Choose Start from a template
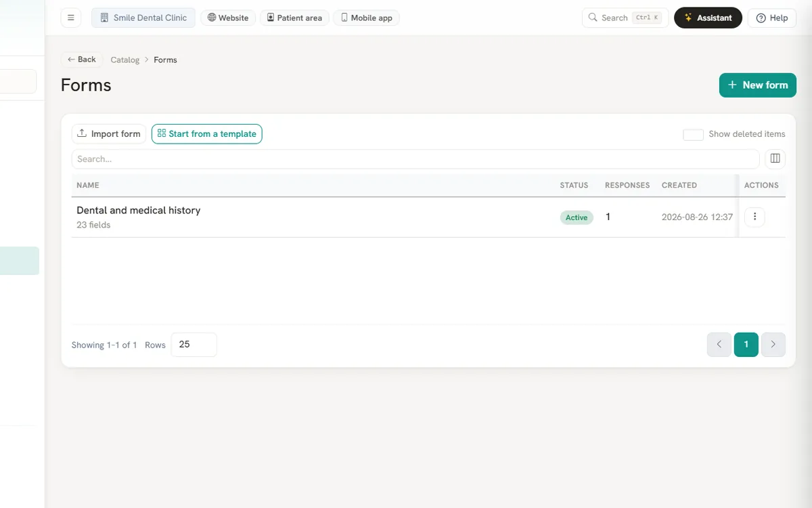The height and width of the screenshot is (508, 812). (206, 133)
